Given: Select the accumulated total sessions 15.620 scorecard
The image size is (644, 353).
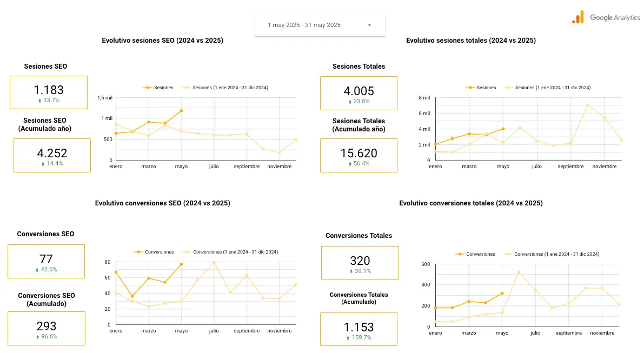Looking at the screenshot, I should [358, 155].
